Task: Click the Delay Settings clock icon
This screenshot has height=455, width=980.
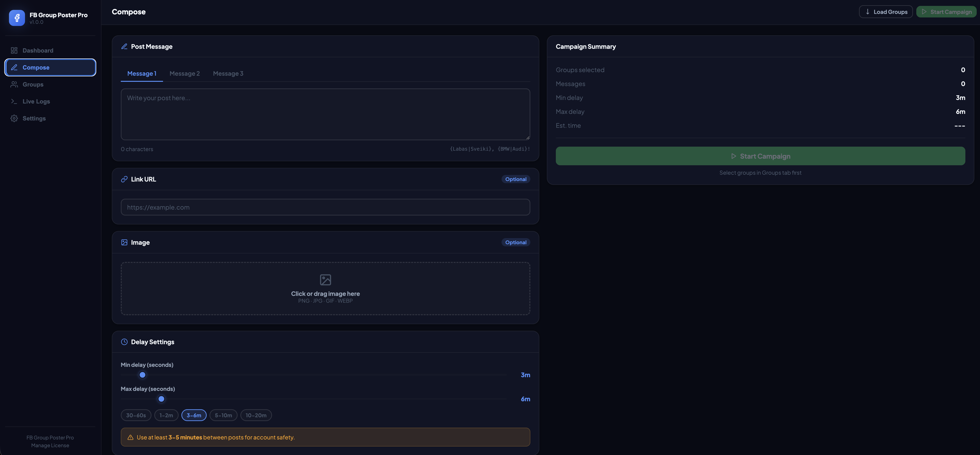Action: [124, 342]
